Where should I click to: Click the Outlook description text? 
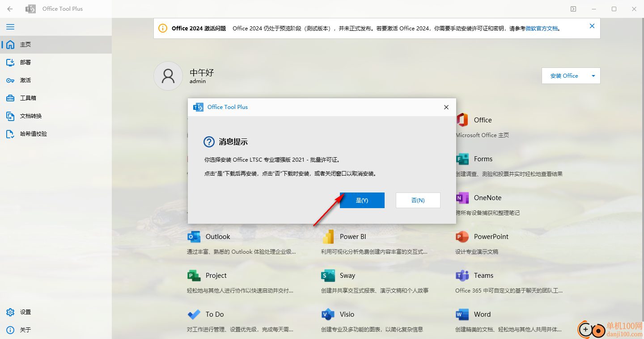coord(241,252)
